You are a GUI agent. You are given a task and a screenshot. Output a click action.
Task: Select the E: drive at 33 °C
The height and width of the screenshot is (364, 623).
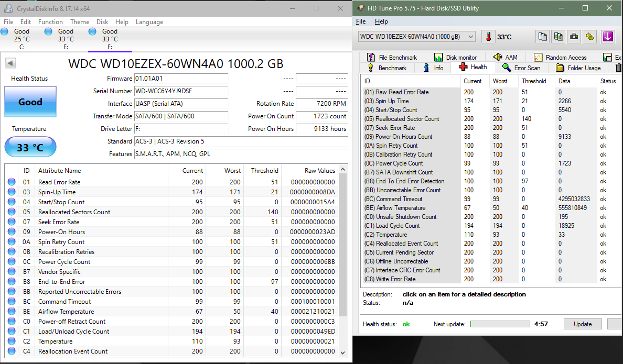pyautogui.click(x=66, y=35)
